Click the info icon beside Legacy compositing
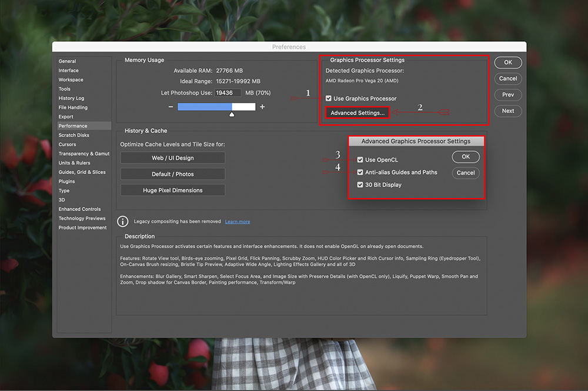Image resolution: width=588 pixels, height=391 pixels. point(123,222)
